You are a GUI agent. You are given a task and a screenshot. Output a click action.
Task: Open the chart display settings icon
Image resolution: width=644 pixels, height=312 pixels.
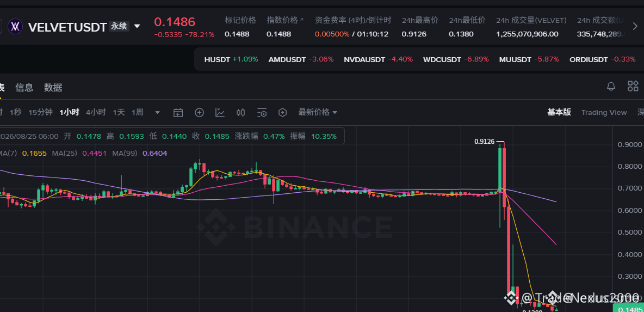(x=262, y=112)
